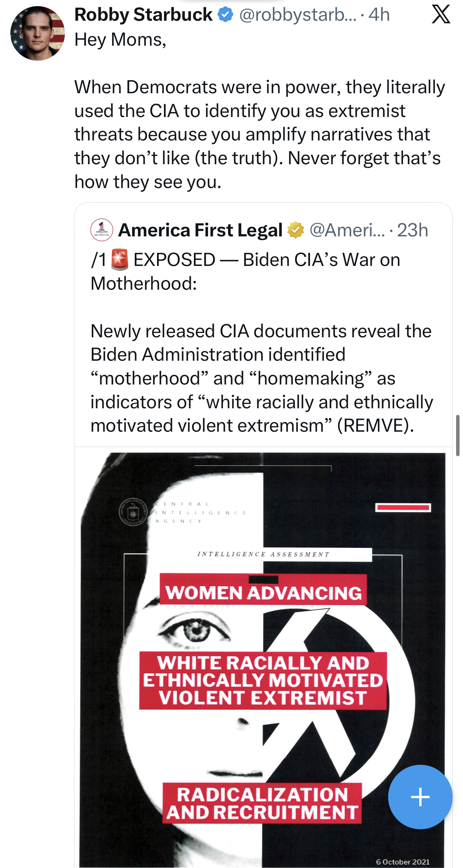Select the America First Legal account name
Viewport: 463px width, 868px height.
[x=200, y=230]
